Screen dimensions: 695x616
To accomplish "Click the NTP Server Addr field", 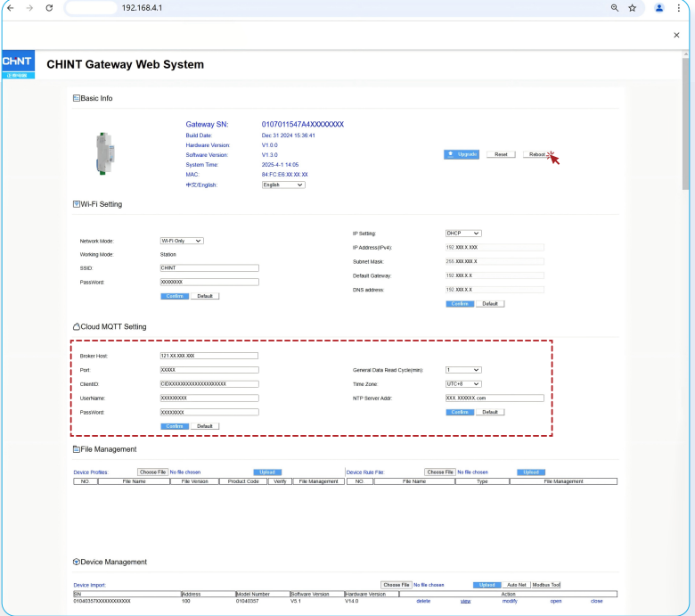I will coord(495,398).
